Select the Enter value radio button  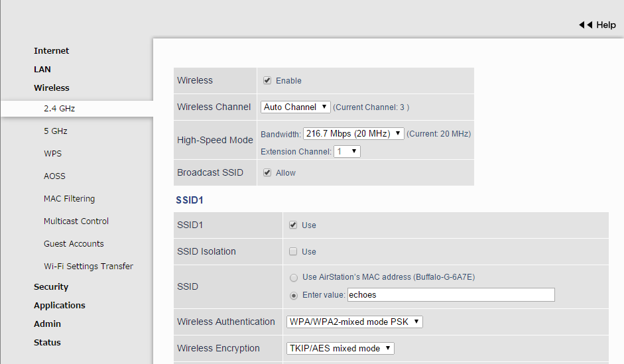[293, 295]
